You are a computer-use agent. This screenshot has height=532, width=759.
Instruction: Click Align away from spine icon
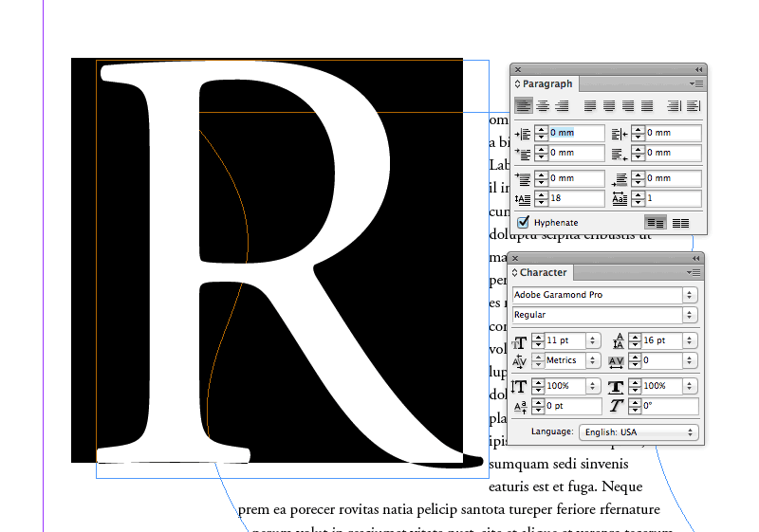pos(694,106)
